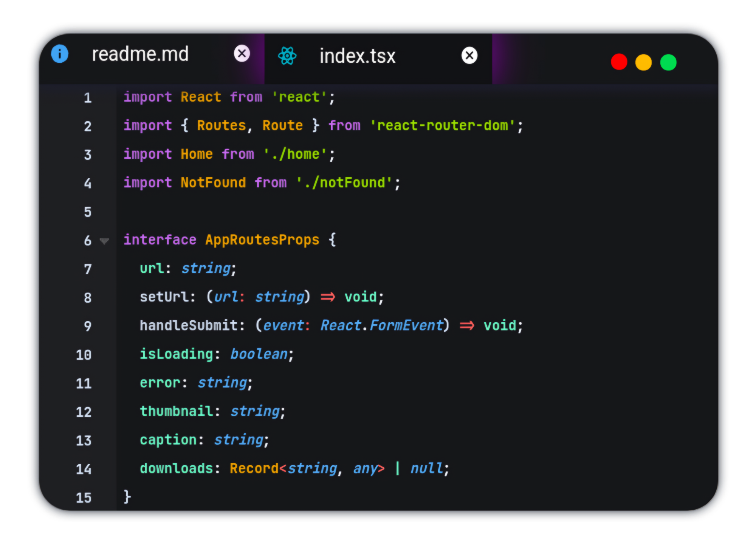756x544 pixels.
Task: Click the green window dot
Action: 668,62
